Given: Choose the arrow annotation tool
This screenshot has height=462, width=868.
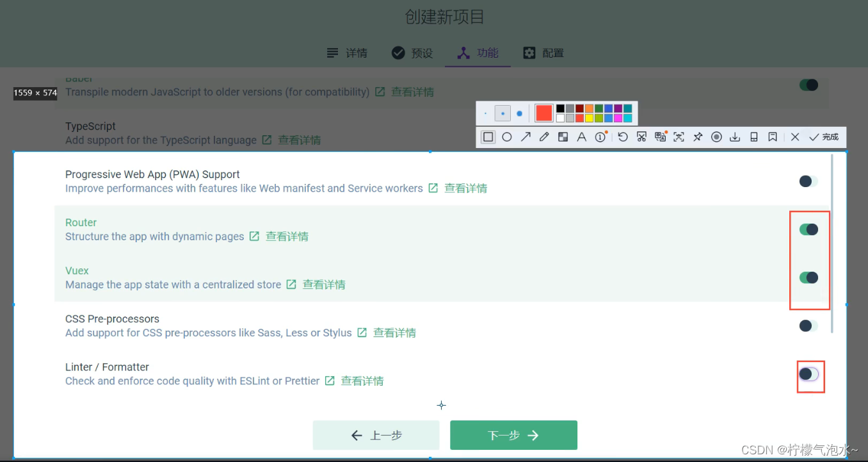Looking at the screenshot, I should point(526,136).
